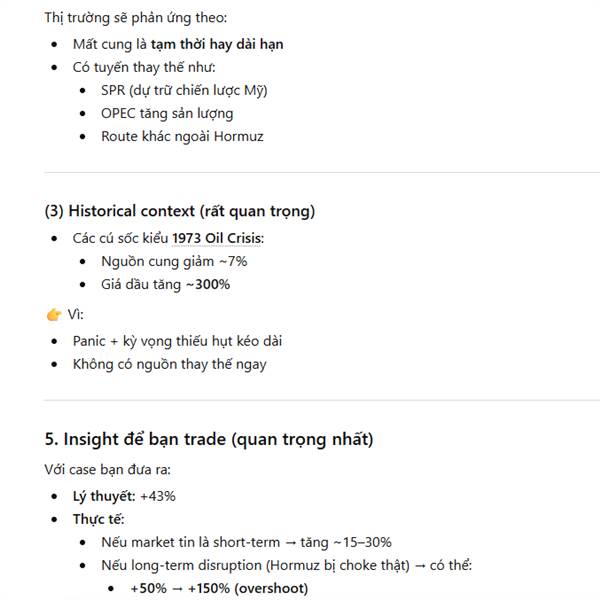Click the line Với case bạn đưa ra
This screenshot has width=600, height=600.
click(x=109, y=469)
